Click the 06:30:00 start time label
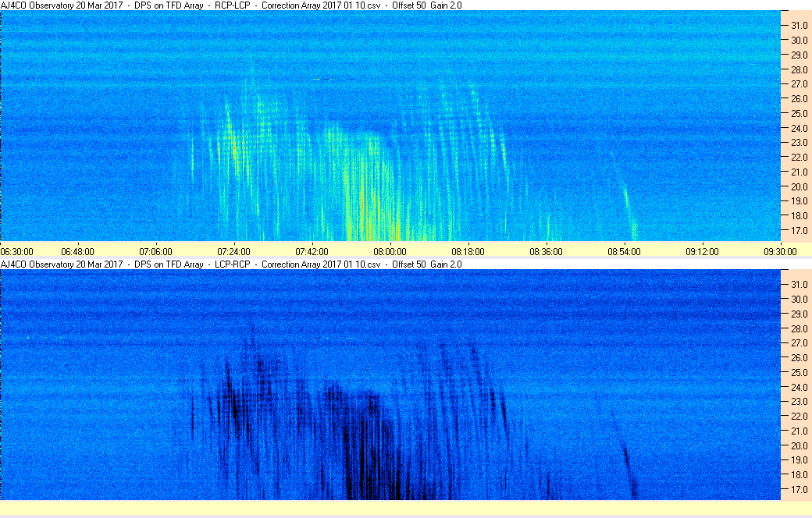This screenshot has height=518, width=812. click(16, 251)
